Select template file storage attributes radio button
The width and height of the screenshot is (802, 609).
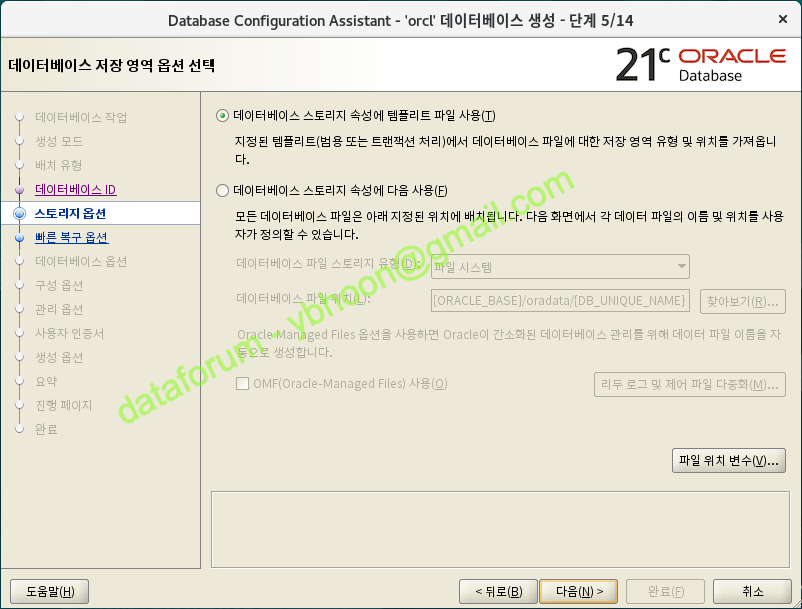pos(222,116)
